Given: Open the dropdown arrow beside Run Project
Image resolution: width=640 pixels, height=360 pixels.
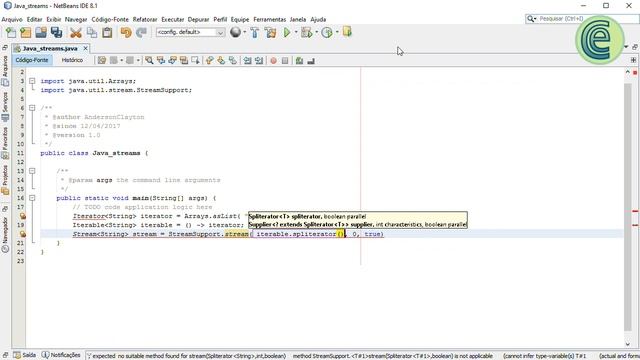Looking at the screenshot, I should tap(296, 32).
